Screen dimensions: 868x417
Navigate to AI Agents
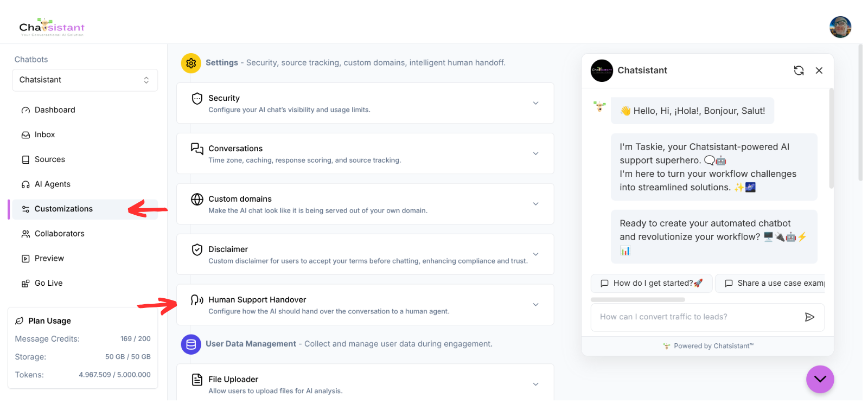pos(85,184)
